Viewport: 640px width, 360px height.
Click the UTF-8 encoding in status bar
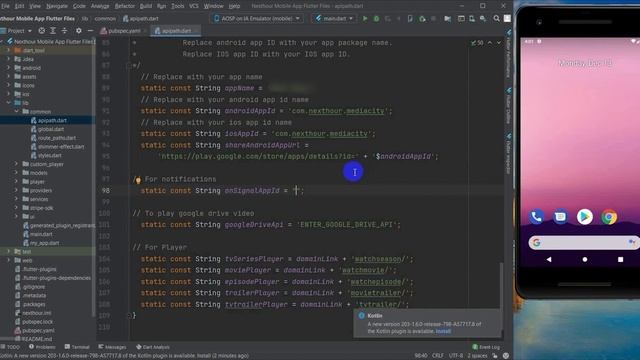tap(456, 356)
